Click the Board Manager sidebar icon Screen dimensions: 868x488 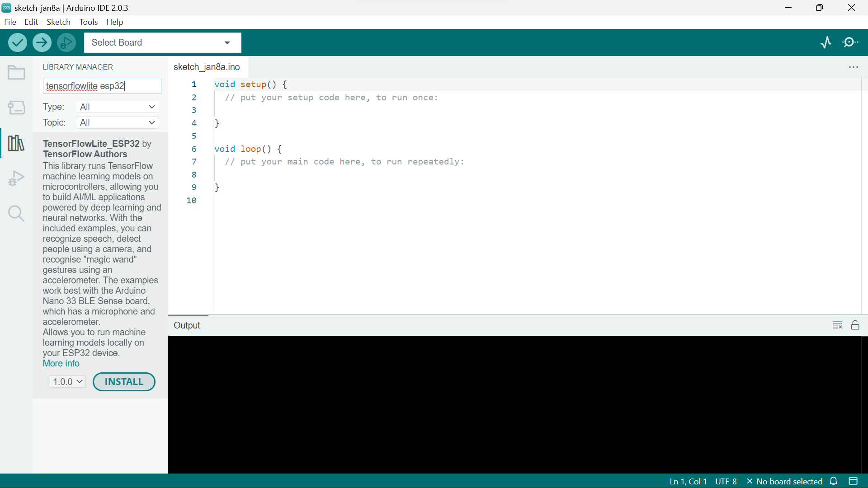(x=16, y=107)
